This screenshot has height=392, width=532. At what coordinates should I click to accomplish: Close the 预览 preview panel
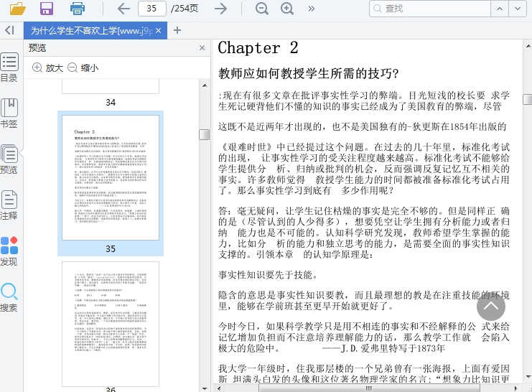coord(202,48)
